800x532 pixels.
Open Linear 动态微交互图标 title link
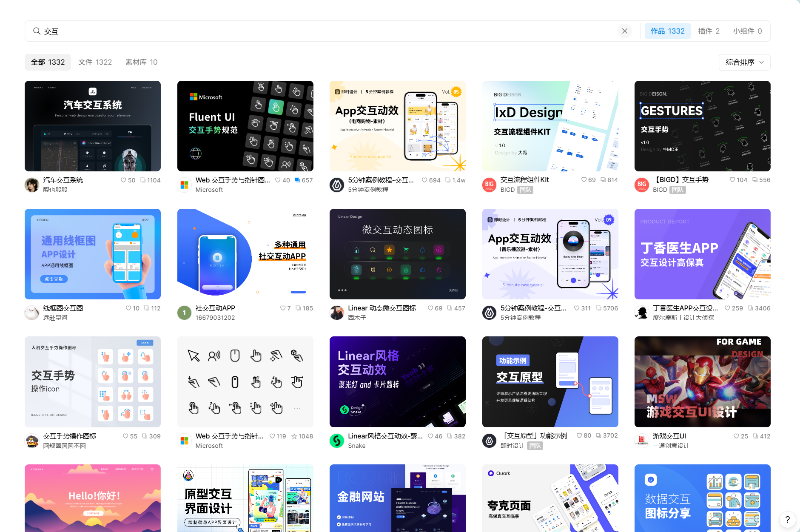coord(382,308)
